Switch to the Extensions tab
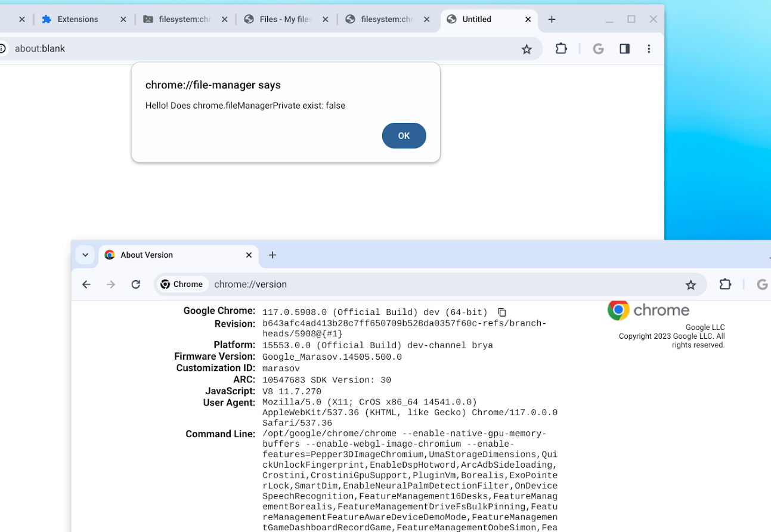Image resolution: width=771 pixels, height=532 pixels. pyautogui.click(x=78, y=19)
